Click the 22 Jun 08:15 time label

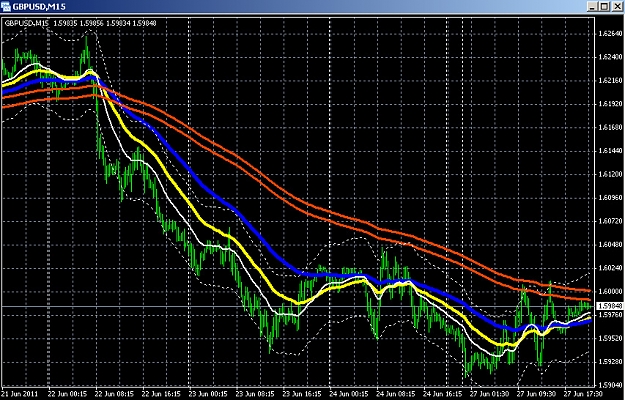pos(115,394)
